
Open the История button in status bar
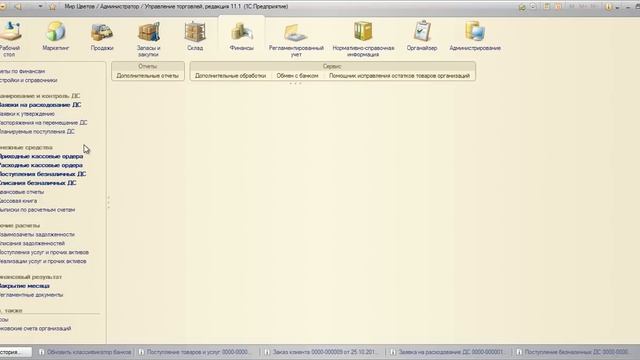point(15,352)
